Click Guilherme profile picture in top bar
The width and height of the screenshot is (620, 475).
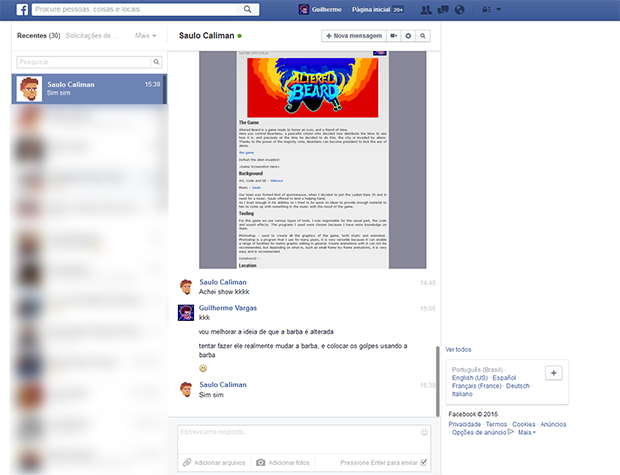click(304, 9)
